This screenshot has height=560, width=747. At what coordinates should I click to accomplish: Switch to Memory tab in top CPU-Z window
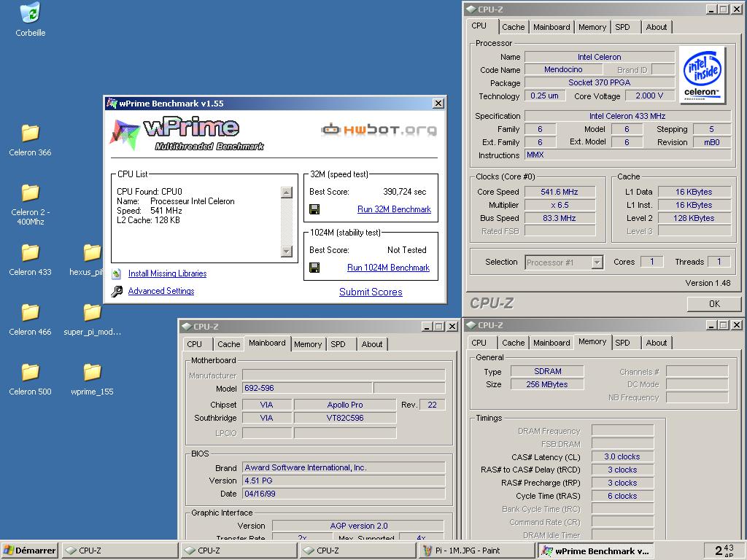(592, 27)
